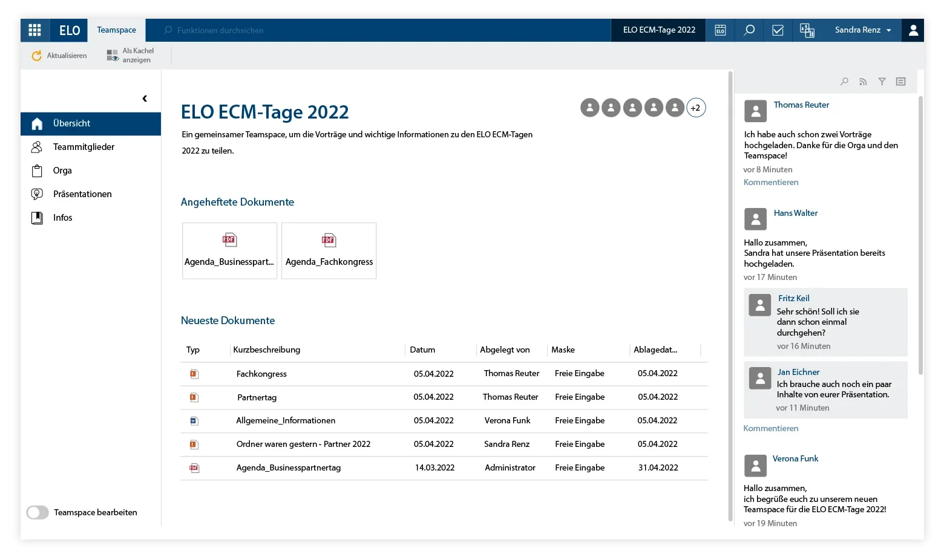Click Kommentieren under Thomas Reuter's post
The image size is (944, 560).
[x=771, y=182]
